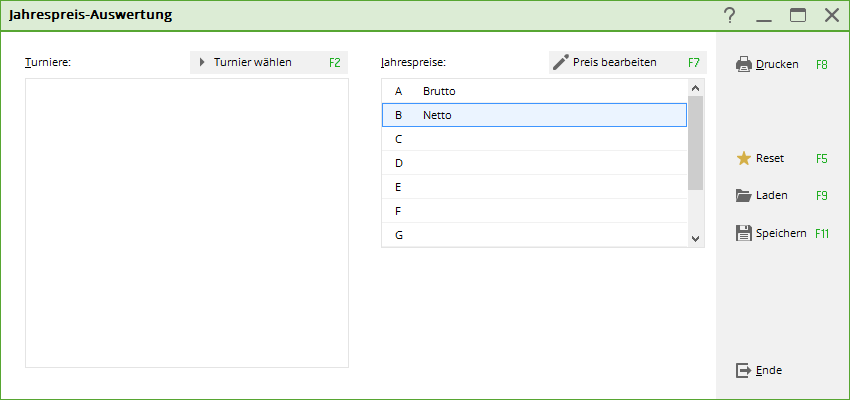Click the Jahrespreise scrollbar thumb
This screenshot has height=400, width=850.
pos(696,142)
